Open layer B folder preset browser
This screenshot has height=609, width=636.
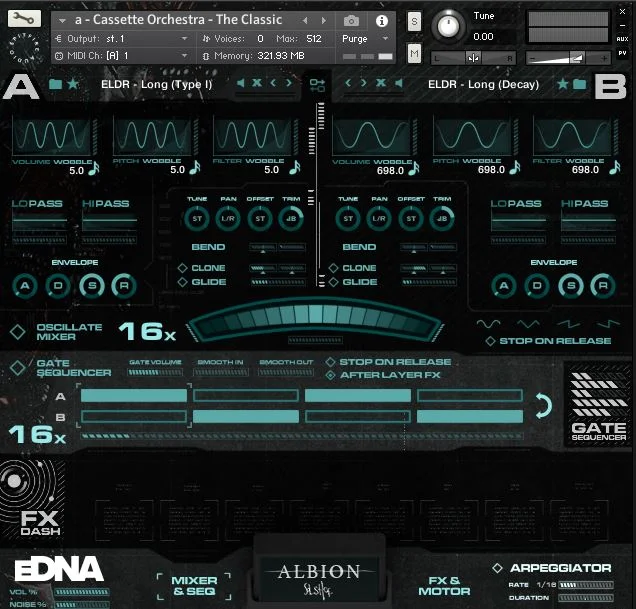[x=580, y=84]
